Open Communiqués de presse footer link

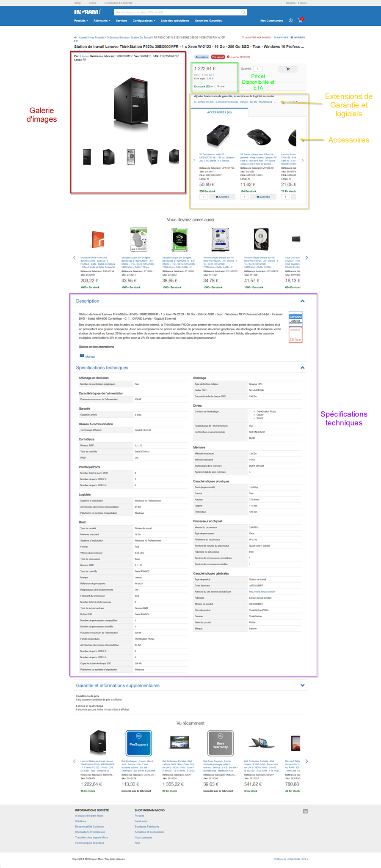[x=90, y=843]
